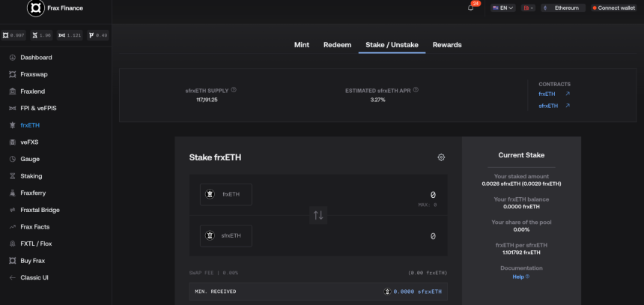Click the FPI price ticker 1.121
644x305 pixels.
70,35
